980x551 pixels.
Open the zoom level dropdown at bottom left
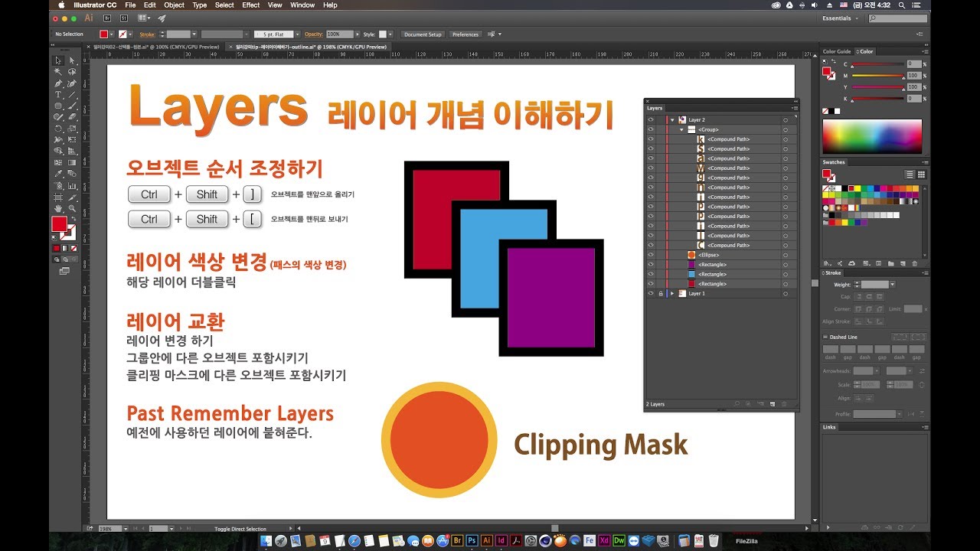click(x=127, y=529)
